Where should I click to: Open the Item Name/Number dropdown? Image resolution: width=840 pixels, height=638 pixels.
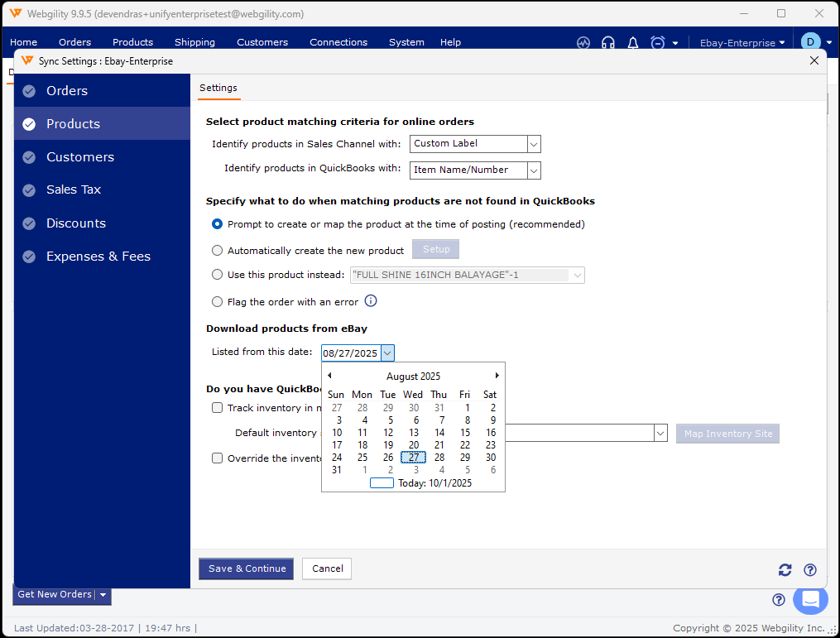point(534,170)
